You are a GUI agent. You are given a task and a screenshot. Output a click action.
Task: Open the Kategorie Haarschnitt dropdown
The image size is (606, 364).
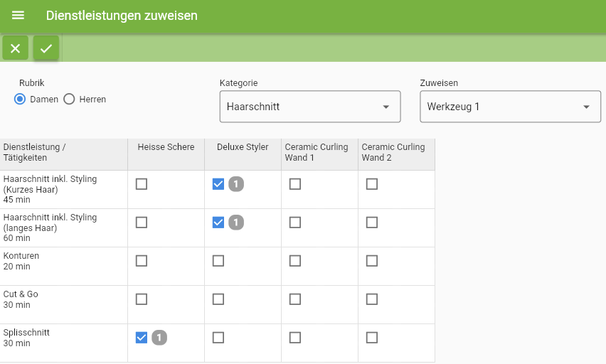tap(310, 107)
